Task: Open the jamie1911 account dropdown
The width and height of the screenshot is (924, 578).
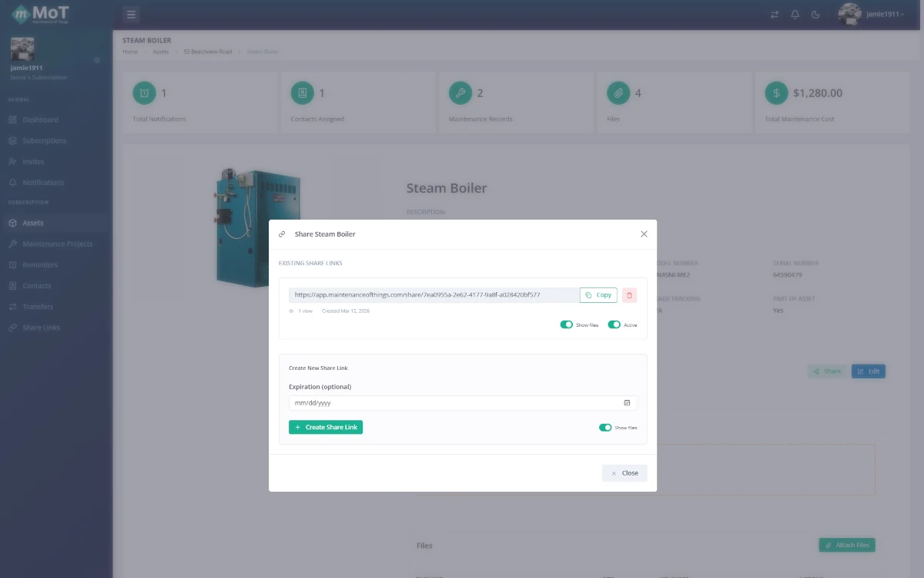Action: [871, 14]
